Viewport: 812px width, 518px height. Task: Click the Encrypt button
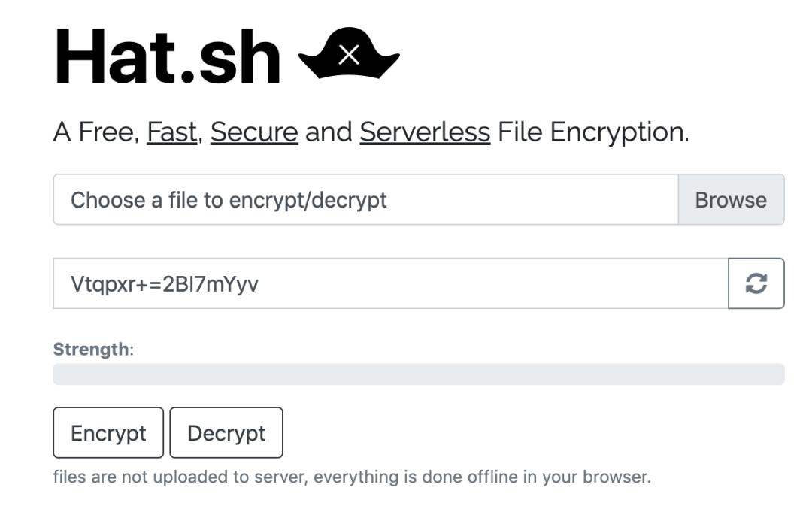(108, 433)
